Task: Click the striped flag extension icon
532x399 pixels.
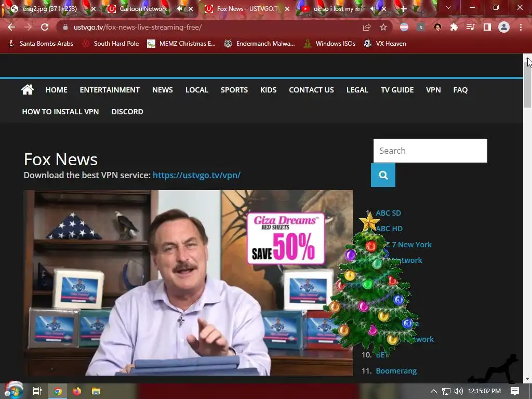Action: click(x=404, y=27)
